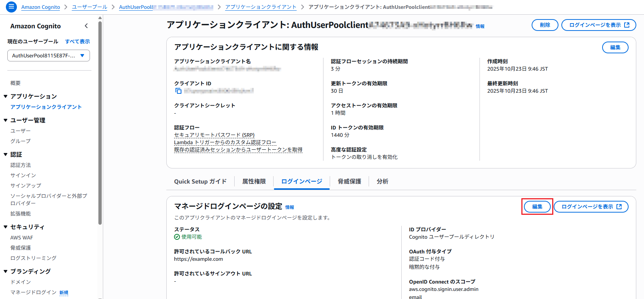Click セキュアリモートパスワード (SRP) flow
This screenshot has height=299, width=644.
214,135
